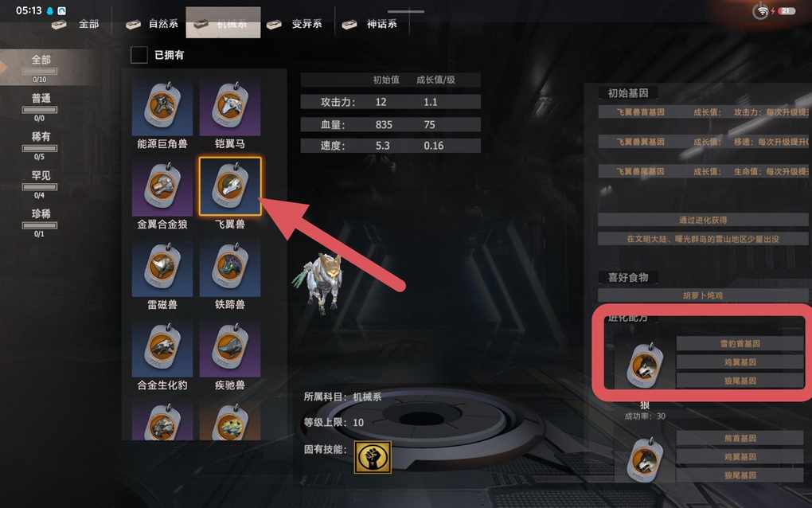The image size is (812, 508).
Task: Select 普通 rarity filter
Action: (40, 106)
